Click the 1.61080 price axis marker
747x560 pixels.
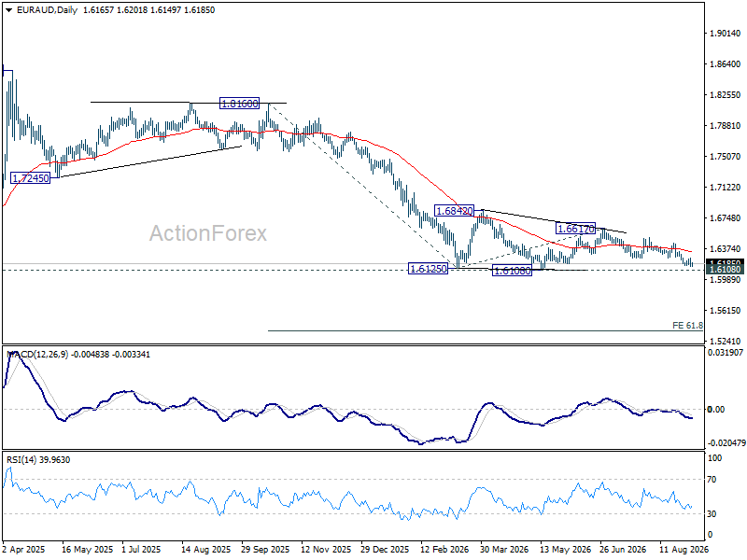tap(726, 270)
